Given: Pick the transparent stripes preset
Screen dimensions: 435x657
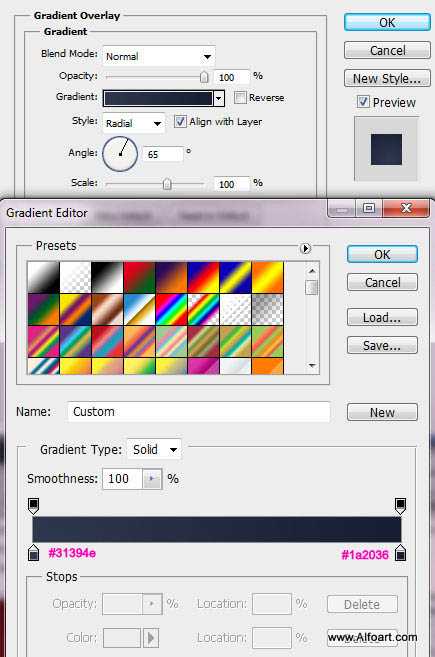Looking at the screenshot, I should point(236,310).
